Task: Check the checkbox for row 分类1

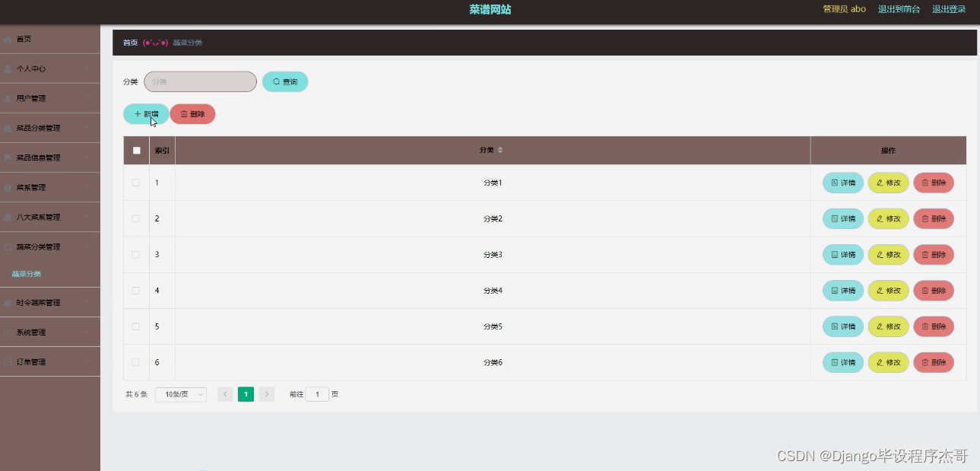Action: tap(136, 183)
